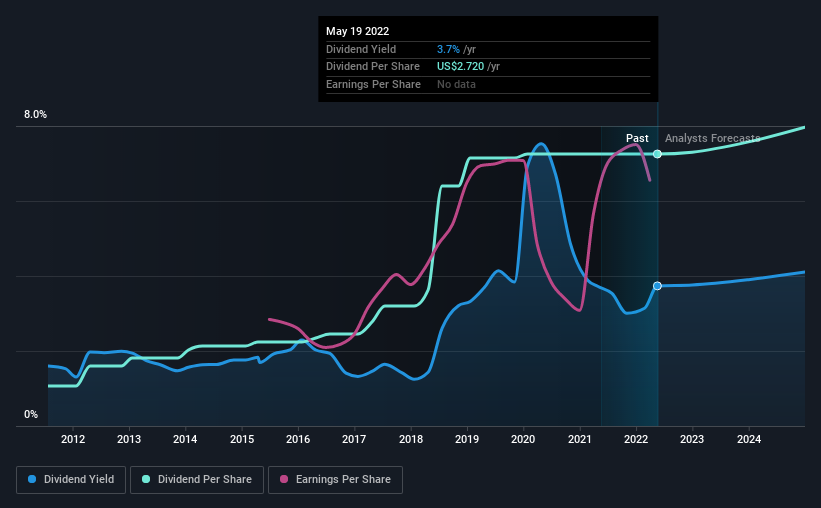Viewport: 821px width, 508px height.
Task: Click the blue Dividend Yield legend dot
Action: point(32,479)
